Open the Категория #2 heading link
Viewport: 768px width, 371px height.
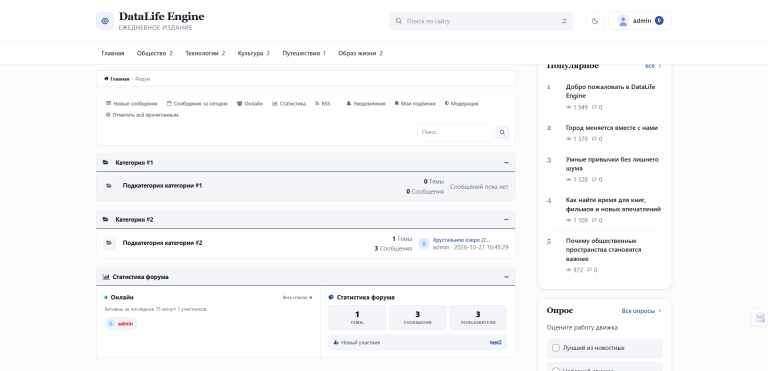click(x=134, y=220)
